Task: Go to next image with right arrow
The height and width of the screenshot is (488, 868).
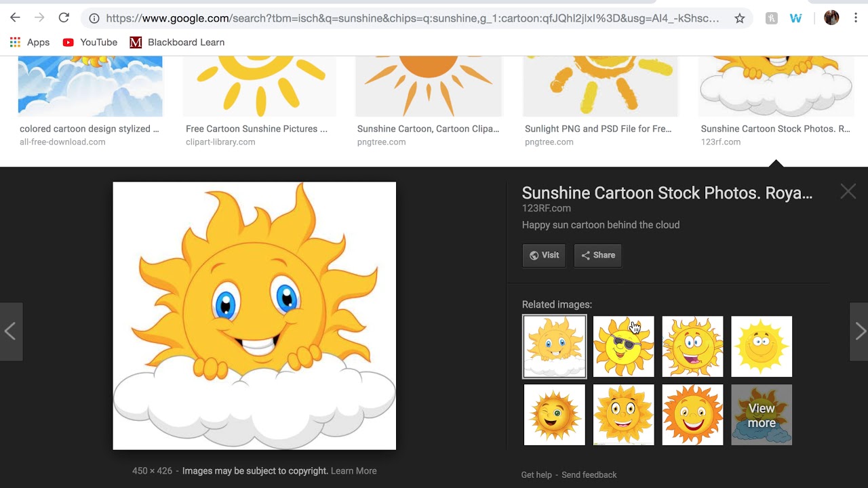Action: point(859,331)
